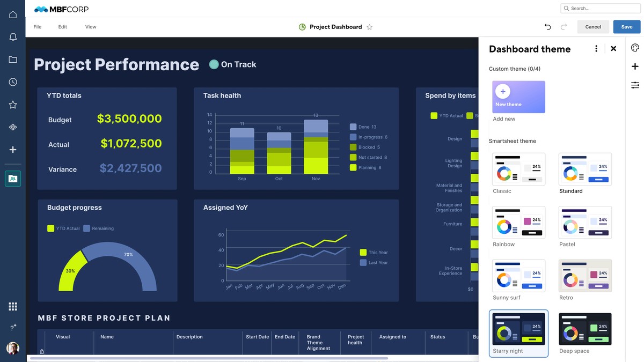
Task: Redo the last change
Action: (563, 27)
